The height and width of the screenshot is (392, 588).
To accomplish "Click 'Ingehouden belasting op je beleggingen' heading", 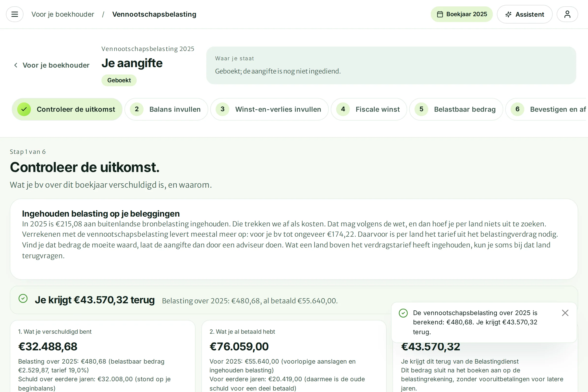I will [x=101, y=213].
